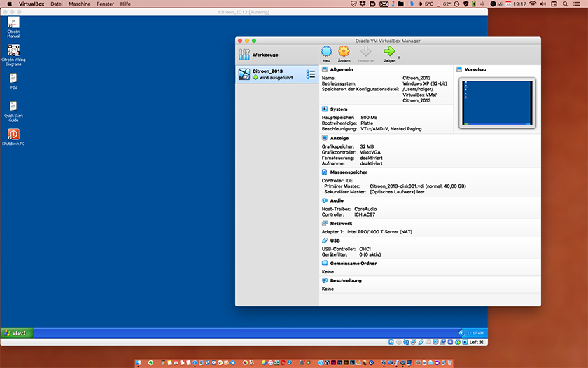This screenshot has width=588, height=368.
Task: Open the FIN desktop icon
Action: (13, 81)
